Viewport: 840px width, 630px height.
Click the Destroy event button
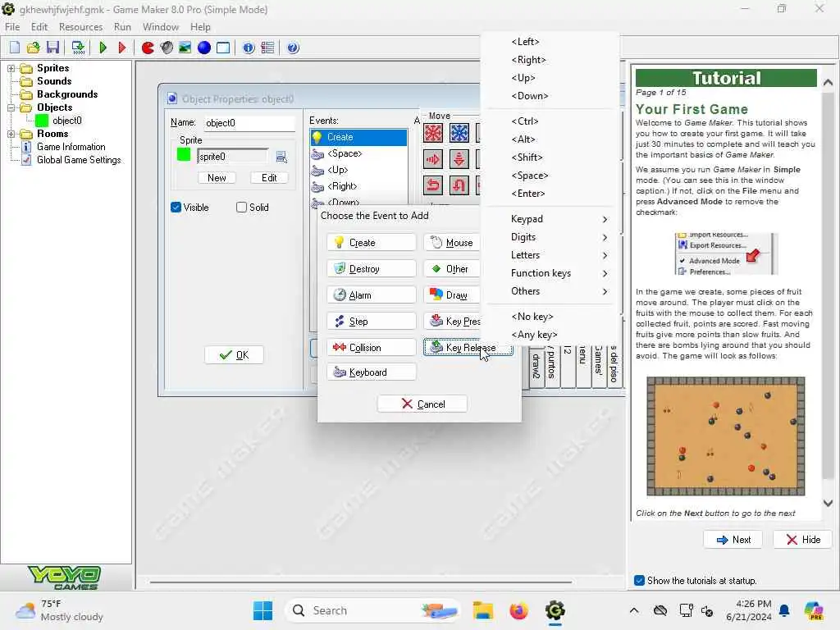(372, 269)
